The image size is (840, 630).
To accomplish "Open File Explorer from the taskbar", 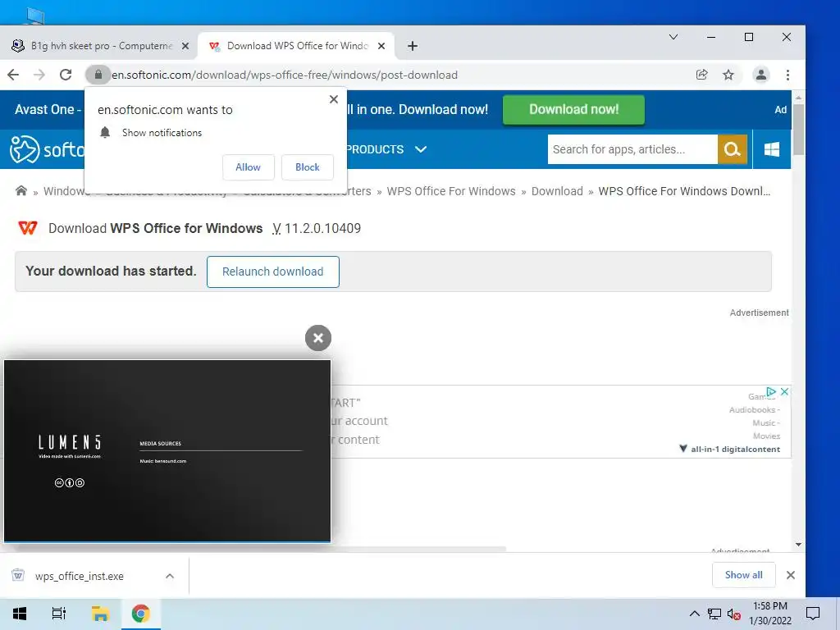I will pos(100,614).
